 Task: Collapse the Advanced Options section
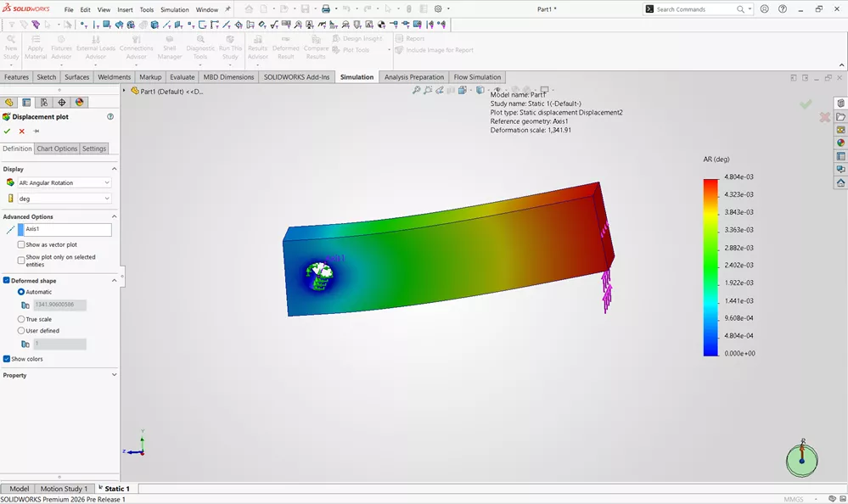click(x=113, y=216)
